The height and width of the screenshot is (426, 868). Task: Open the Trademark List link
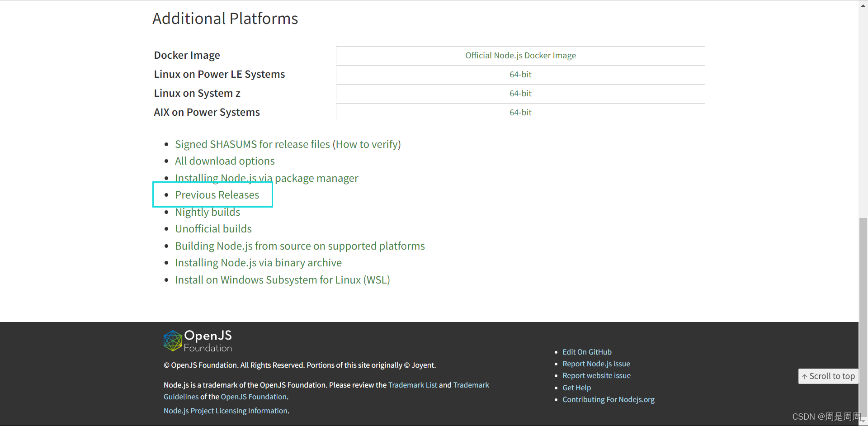click(413, 385)
